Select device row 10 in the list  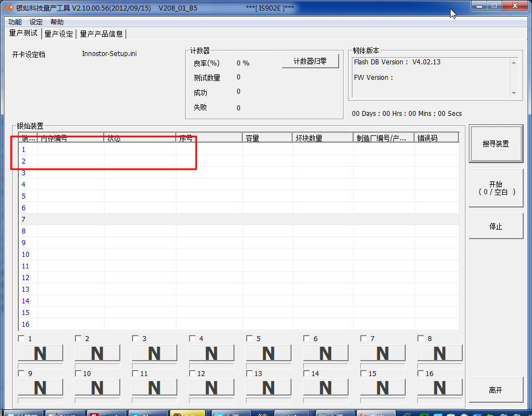(239, 255)
